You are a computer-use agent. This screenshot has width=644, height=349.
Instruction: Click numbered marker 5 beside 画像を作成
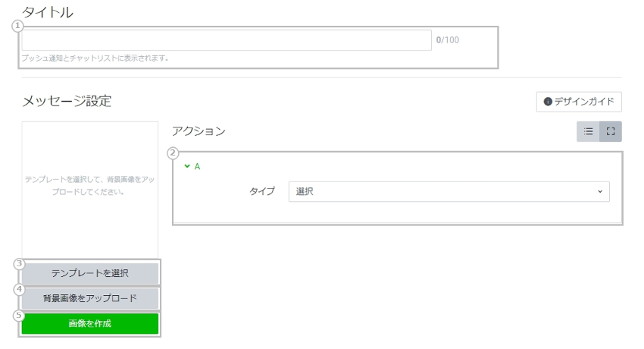(x=20, y=315)
